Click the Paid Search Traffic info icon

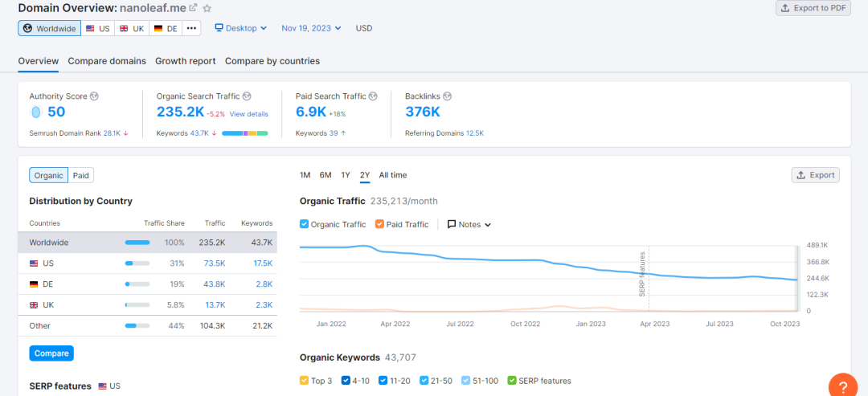tap(373, 96)
